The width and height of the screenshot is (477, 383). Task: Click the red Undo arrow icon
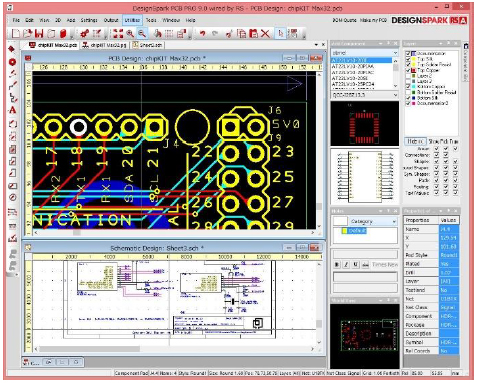pos(202,33)
